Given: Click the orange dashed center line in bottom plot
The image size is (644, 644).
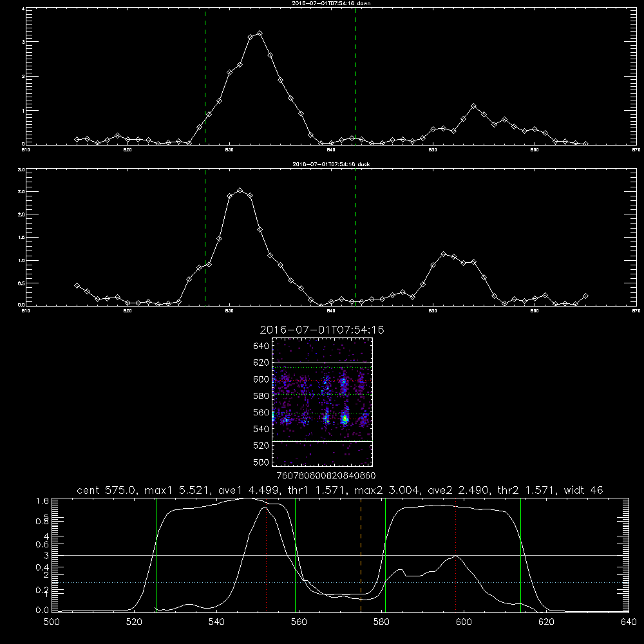Looking at the screenshot, I should coord(361,555).
